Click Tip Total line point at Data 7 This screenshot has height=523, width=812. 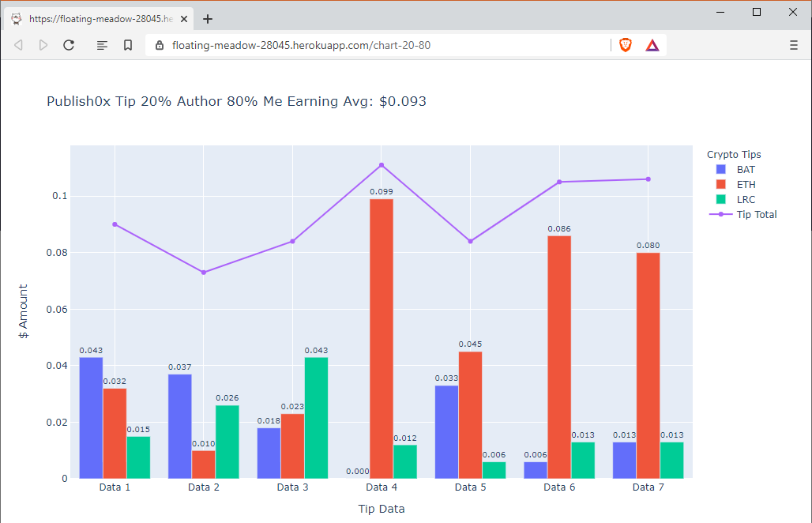tap(648, 179)
